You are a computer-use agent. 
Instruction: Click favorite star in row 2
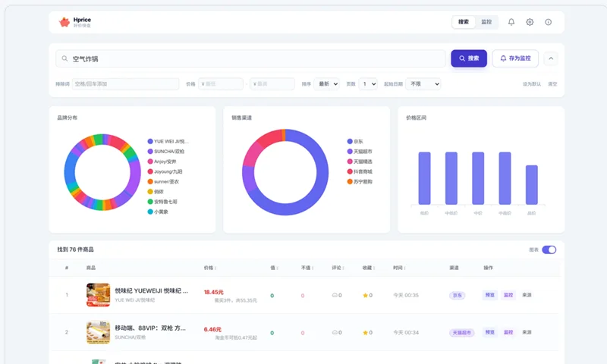pos(365,332)
